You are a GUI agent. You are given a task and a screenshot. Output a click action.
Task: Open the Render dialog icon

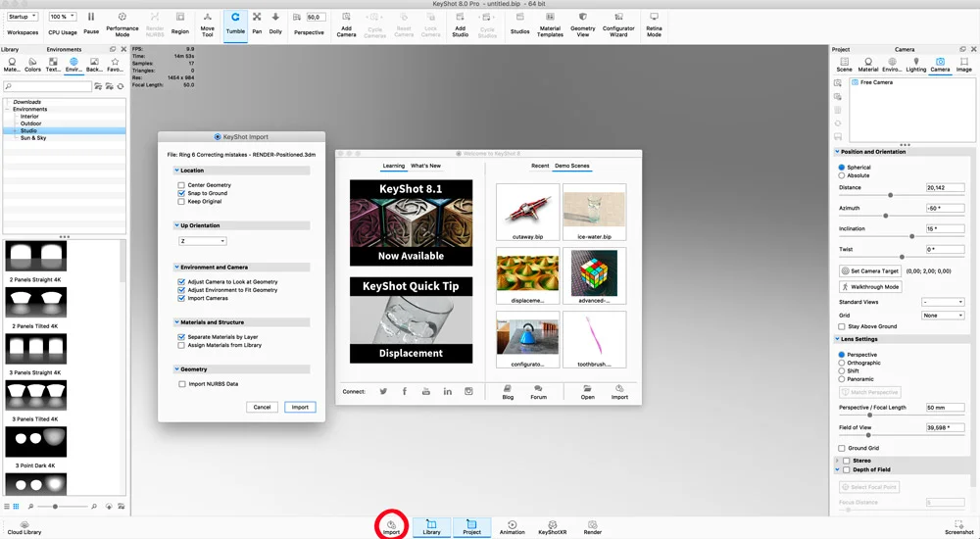[593, 527]
